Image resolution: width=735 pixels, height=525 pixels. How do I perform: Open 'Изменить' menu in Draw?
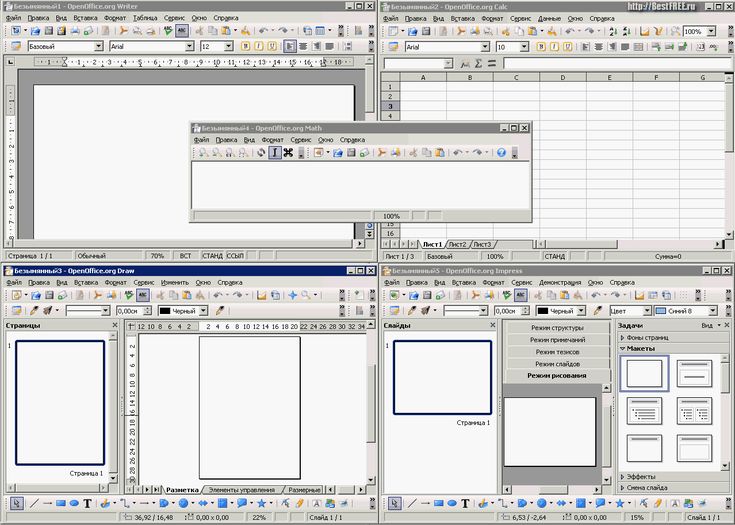174,282
